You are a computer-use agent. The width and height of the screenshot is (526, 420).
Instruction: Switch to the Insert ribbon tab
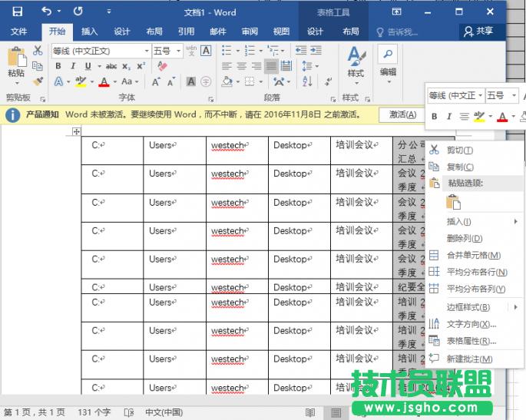pos(90,31)
